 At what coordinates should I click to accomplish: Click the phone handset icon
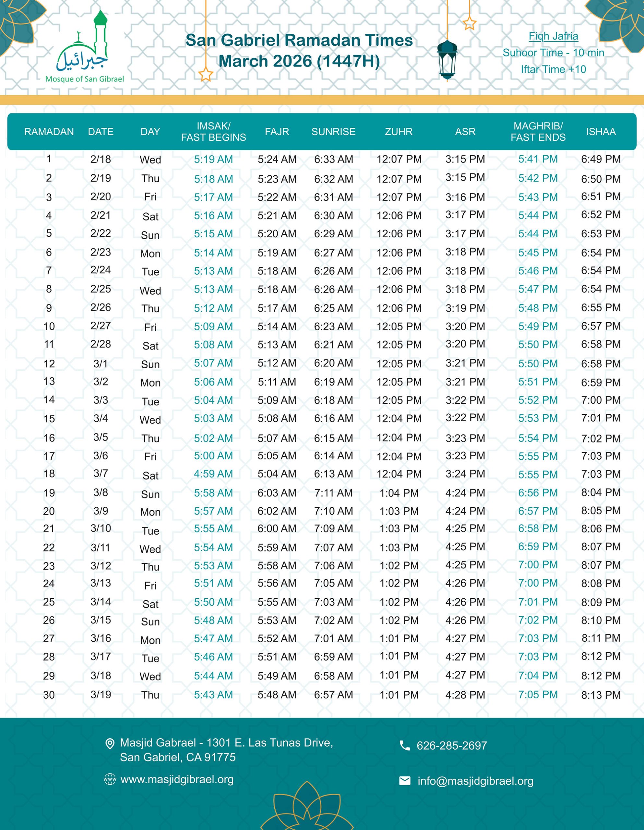point(405,746)
